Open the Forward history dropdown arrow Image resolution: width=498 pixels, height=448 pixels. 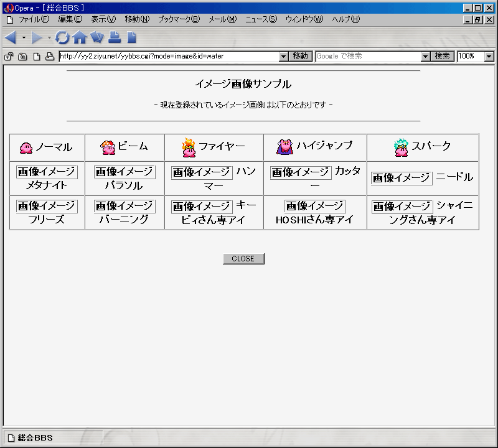pos(49,38)
